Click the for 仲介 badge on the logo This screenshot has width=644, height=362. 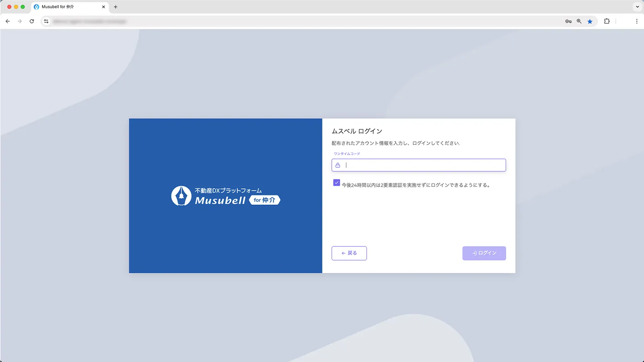click(265, 200)
